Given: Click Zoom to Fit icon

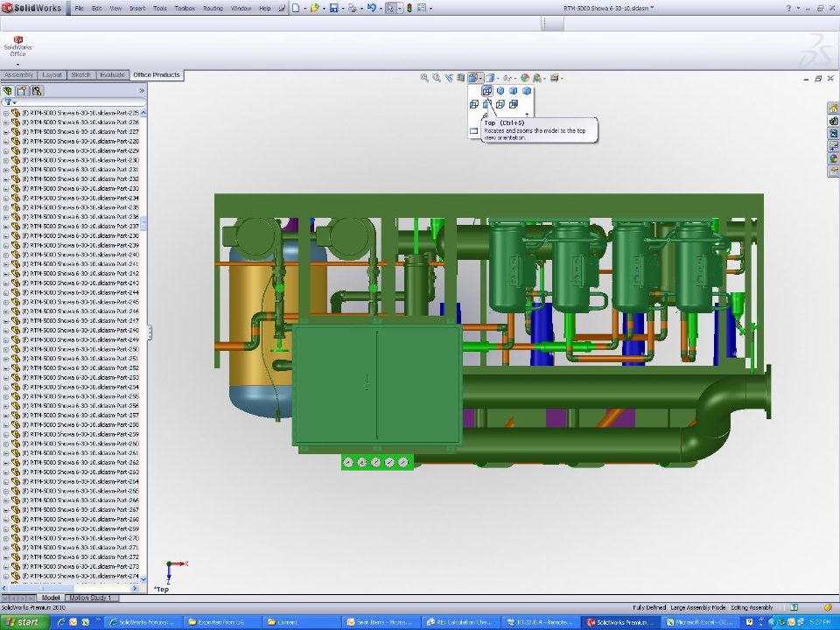Looking at the screenshot, I should 424,78.
